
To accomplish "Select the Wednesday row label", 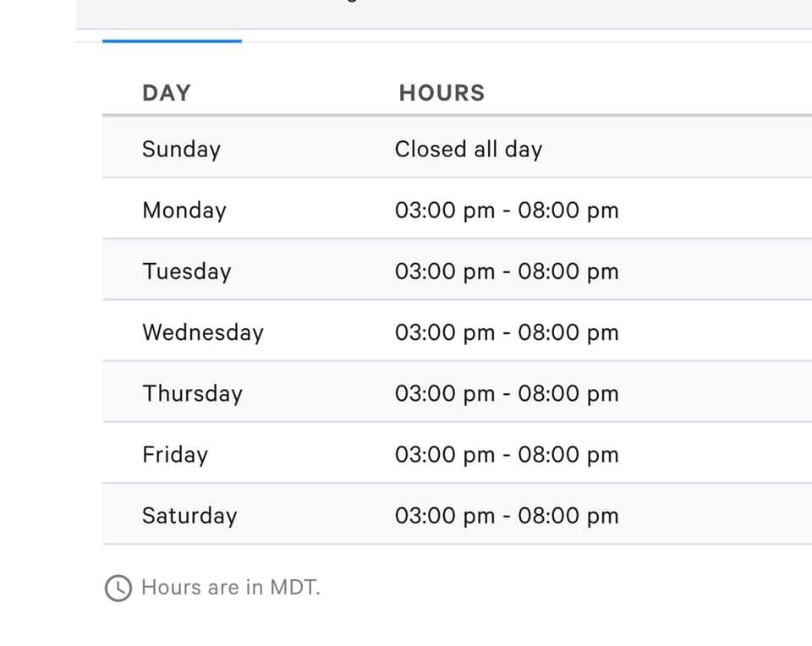I will [x=203, y=332].
